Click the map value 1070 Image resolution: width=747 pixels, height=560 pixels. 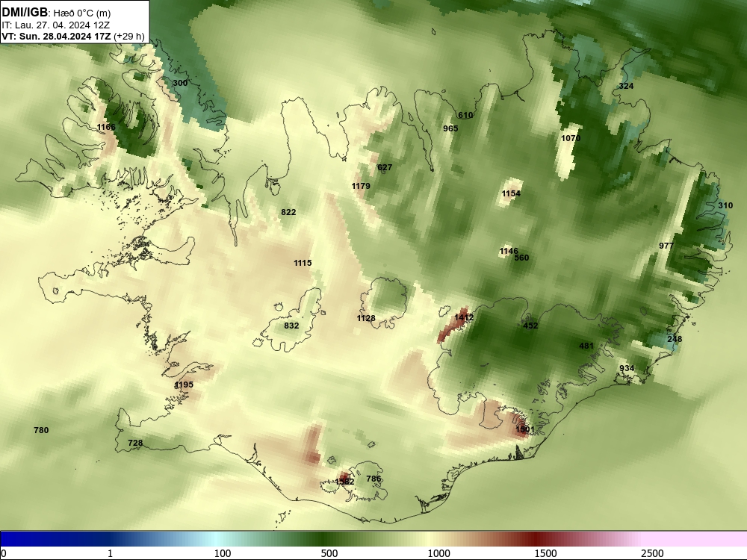click(571, 138)
